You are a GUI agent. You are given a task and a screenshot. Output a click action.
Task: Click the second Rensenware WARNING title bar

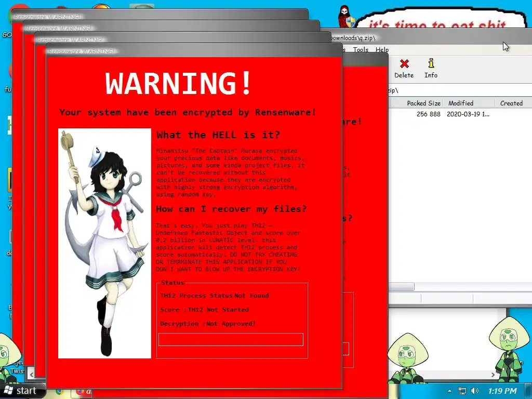[x=171, y=26]
